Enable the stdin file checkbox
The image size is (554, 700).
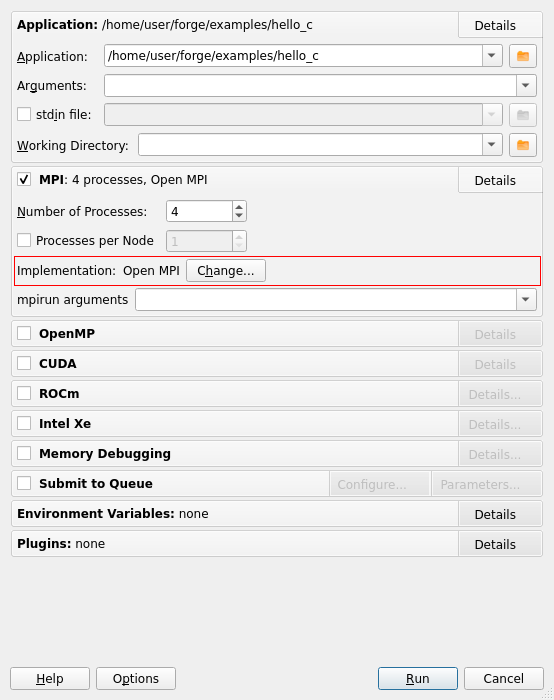[x=24, y=114]
